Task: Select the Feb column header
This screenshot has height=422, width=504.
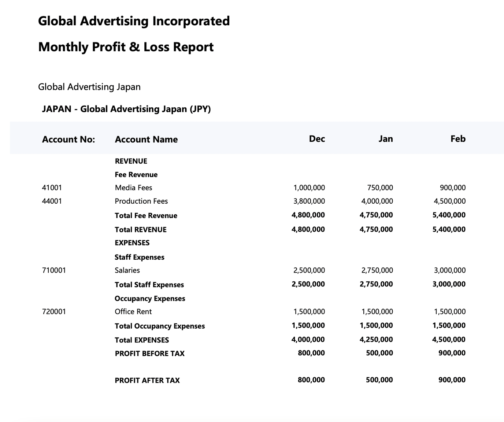Action: pos(458,139)
